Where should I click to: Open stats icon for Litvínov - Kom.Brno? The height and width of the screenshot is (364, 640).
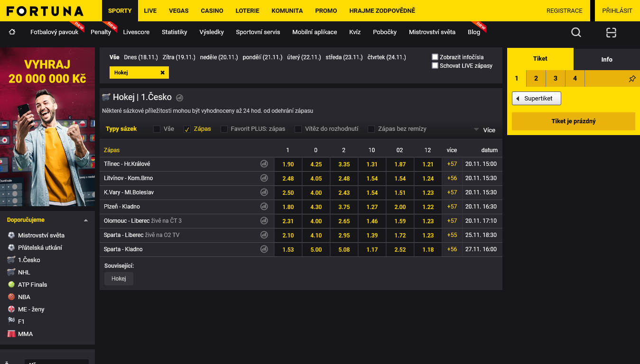click(264, 178)
